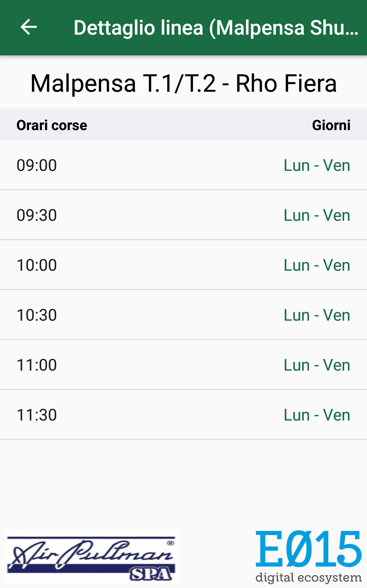Tap the Dettaglio linea toolbar title
The height and width of the screenshot is (588, 367).
[x=216, y=28]
